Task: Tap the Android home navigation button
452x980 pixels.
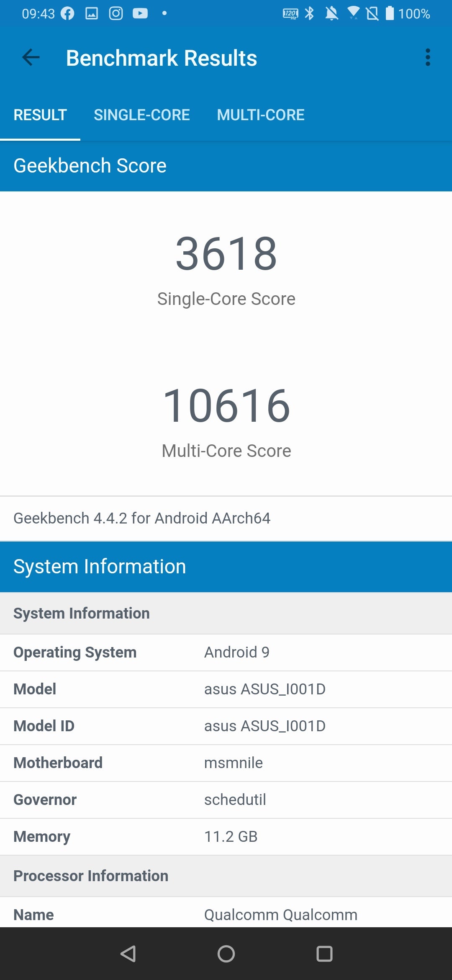Action: click(226, 954)
